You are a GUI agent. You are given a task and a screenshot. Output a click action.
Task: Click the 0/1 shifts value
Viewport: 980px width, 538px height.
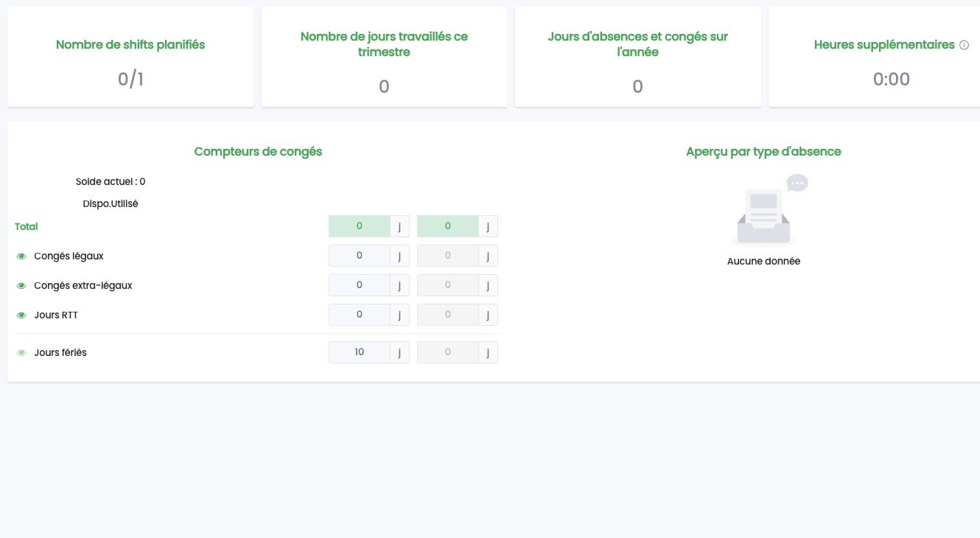pyautogui.click(x=130, y=79)
